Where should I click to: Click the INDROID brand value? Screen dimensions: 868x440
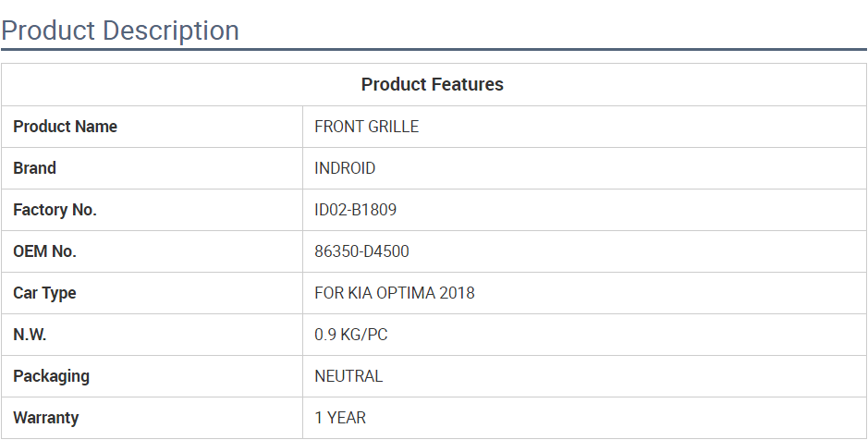(x=345, y=168)
